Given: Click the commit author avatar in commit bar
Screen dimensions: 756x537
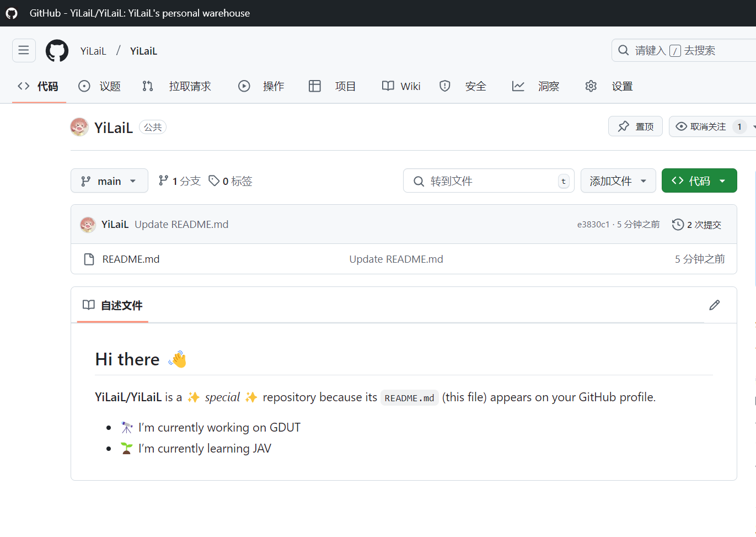Looking at the screenshot, I should coord(88,225).
